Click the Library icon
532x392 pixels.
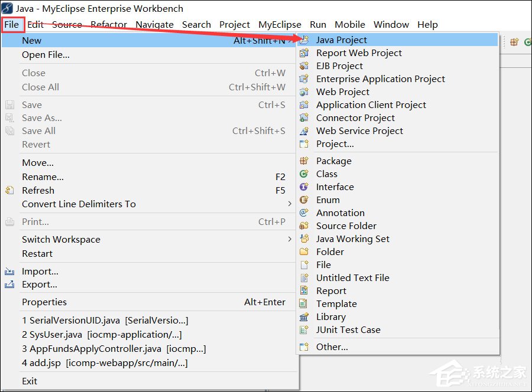(304, 317)
